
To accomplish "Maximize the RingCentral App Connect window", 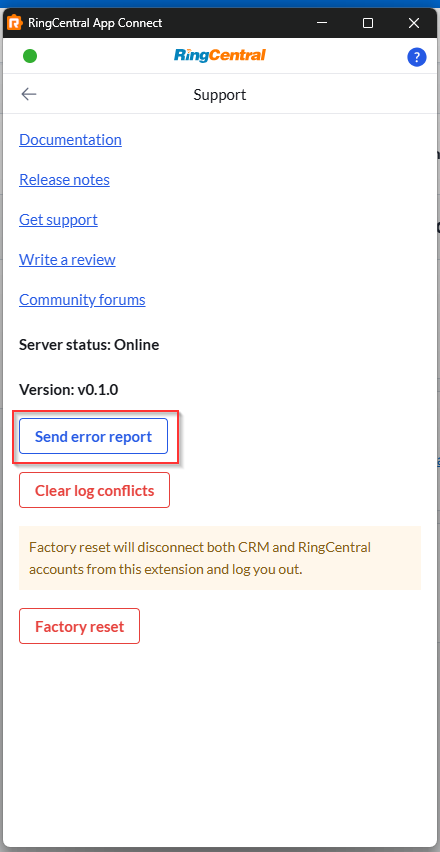I will [x=368, y=23].
